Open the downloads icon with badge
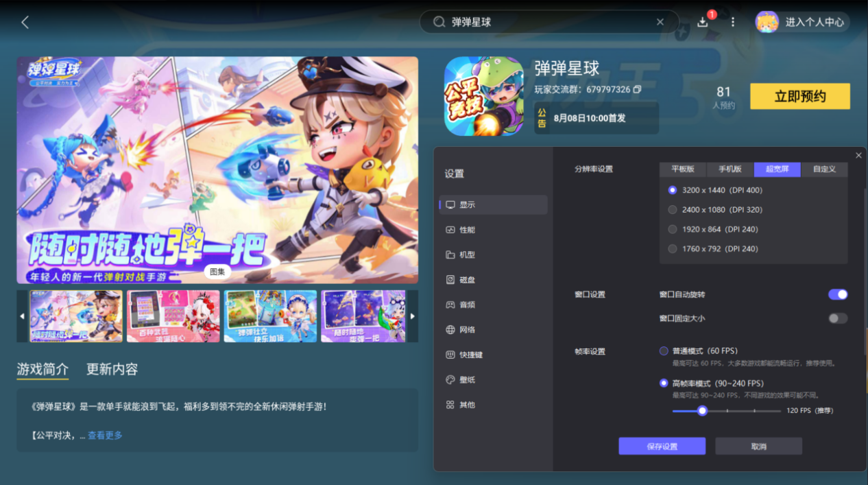Screen dimensions: 868x485 (x=703, y=21)
